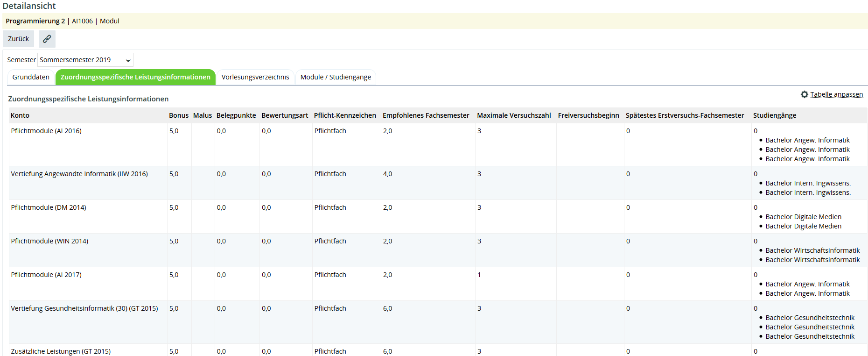Screen dimensions: 868x356
Task: Click the Maximale Versuchszahl column header
Action: (x=514, y=115)
